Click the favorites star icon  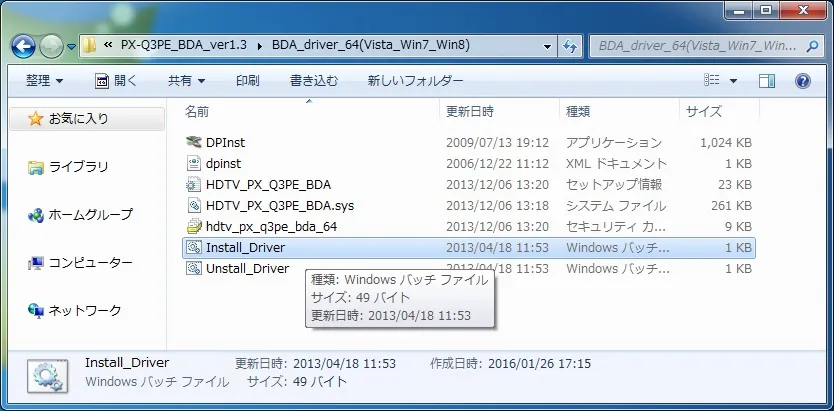pyautogui.click(x=35, y=119)
